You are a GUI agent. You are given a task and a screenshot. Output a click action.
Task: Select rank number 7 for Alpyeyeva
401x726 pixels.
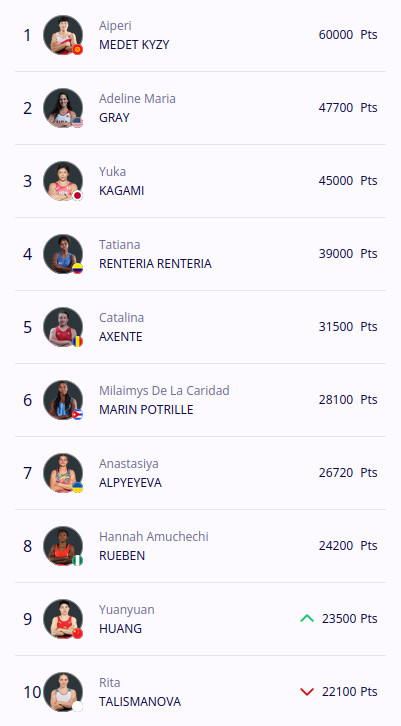tap(28, 473)
